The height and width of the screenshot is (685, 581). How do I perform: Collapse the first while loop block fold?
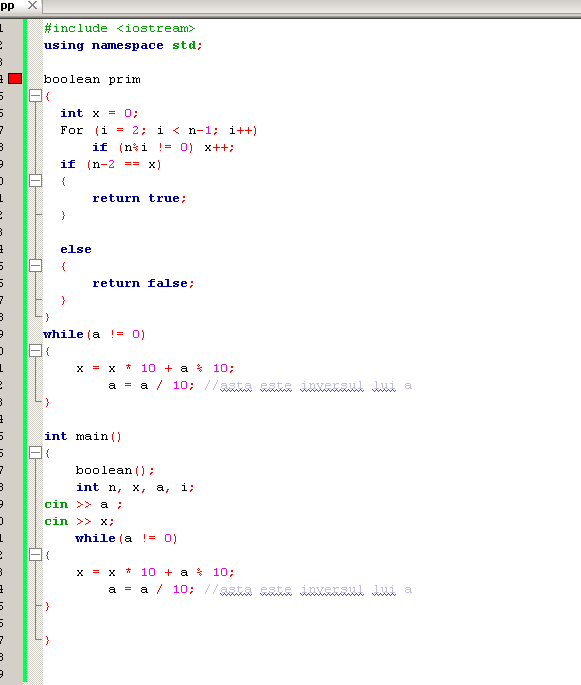pos(35,350)
